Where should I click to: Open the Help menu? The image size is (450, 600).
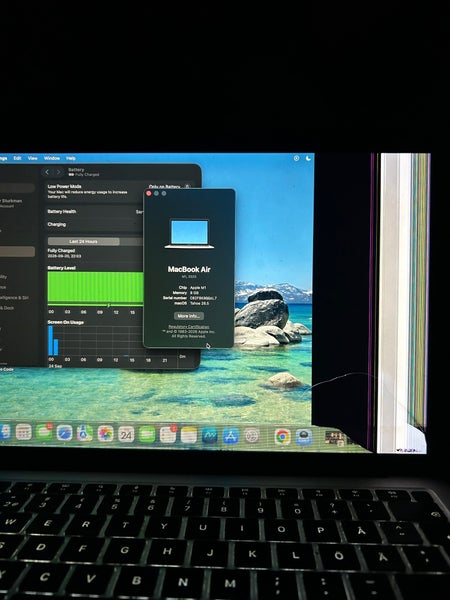pos(71,158)
